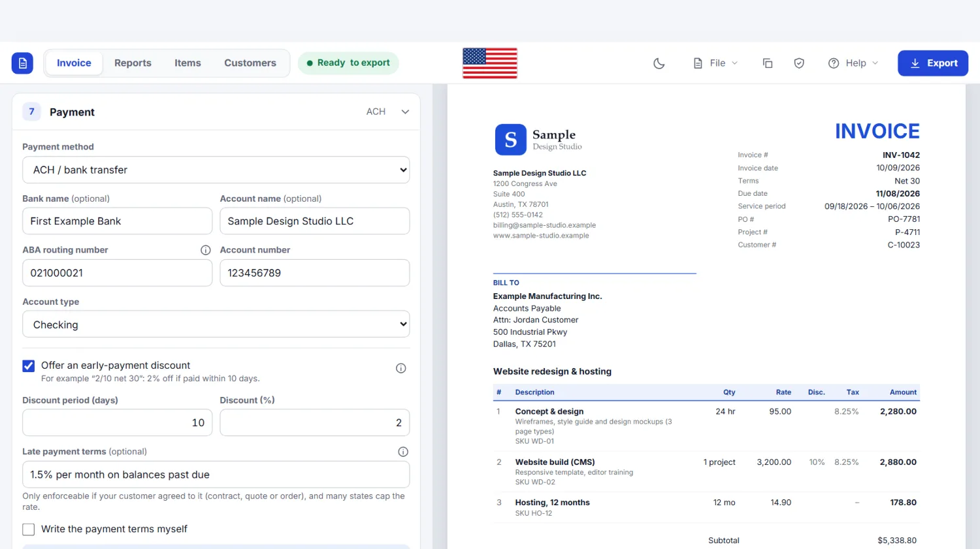Click the Discount percent field
Image resolution: width=980 pixels, height=549 pixels.
(x=315, y=423)
